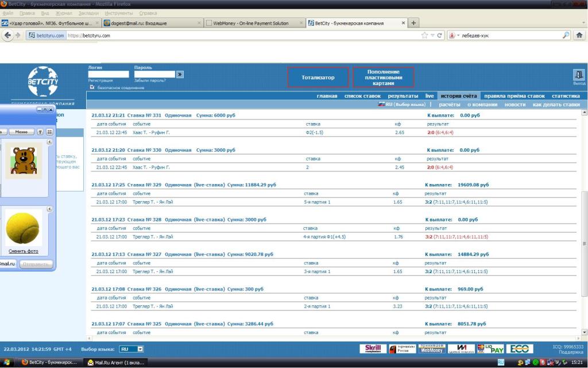The height and width of the screenshot is (368, 588).
Task: Select the bear avatar thumbnail
Action: pyautogui.click(x=23, y=160)
